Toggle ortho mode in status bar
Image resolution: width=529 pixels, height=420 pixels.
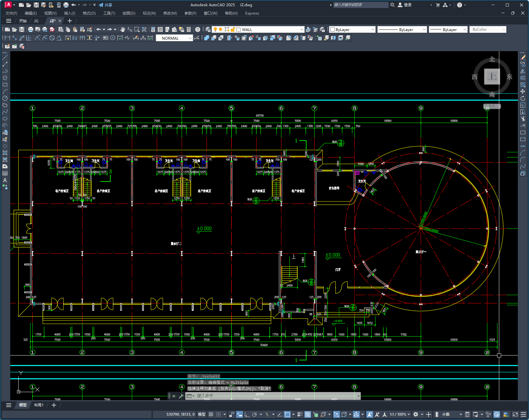pyautogui.click(x=247, y=414)
